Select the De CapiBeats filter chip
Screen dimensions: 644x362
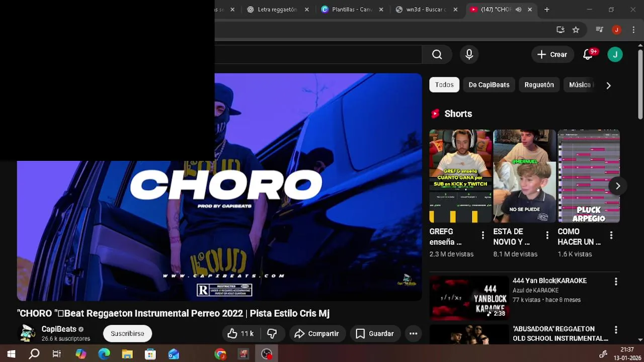click(x=489, y=85)
